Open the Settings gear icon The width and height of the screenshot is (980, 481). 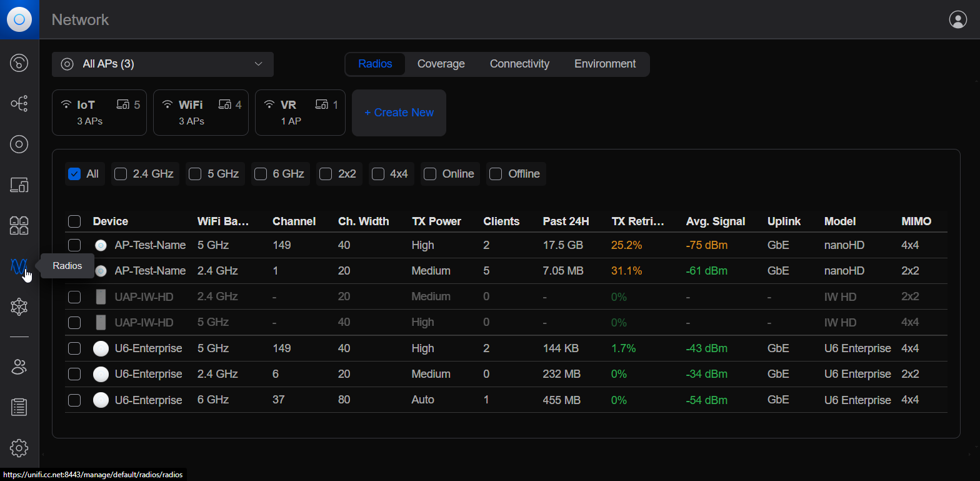pos(19,448)
